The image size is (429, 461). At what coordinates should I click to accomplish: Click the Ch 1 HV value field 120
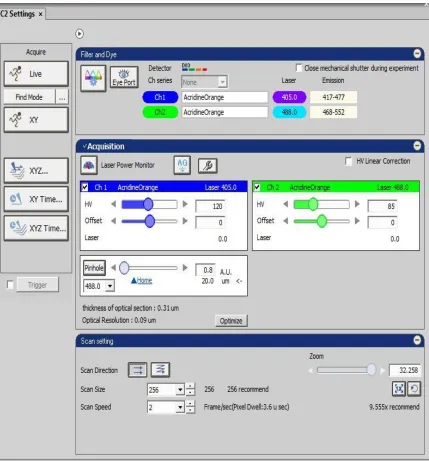[x=210, y=206]
